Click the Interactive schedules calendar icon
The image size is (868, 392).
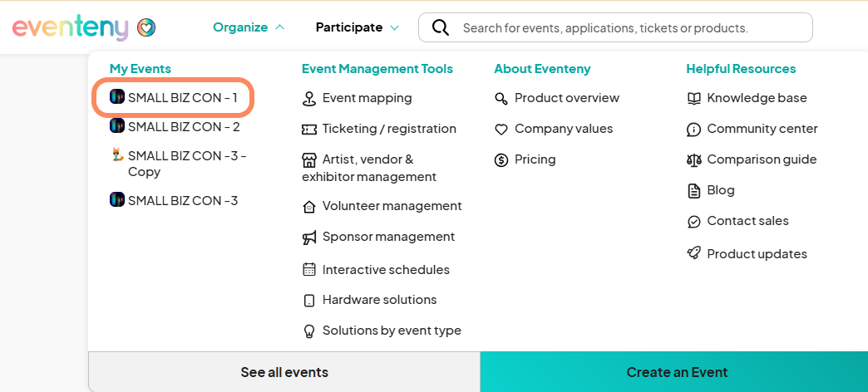click(309, 269)
